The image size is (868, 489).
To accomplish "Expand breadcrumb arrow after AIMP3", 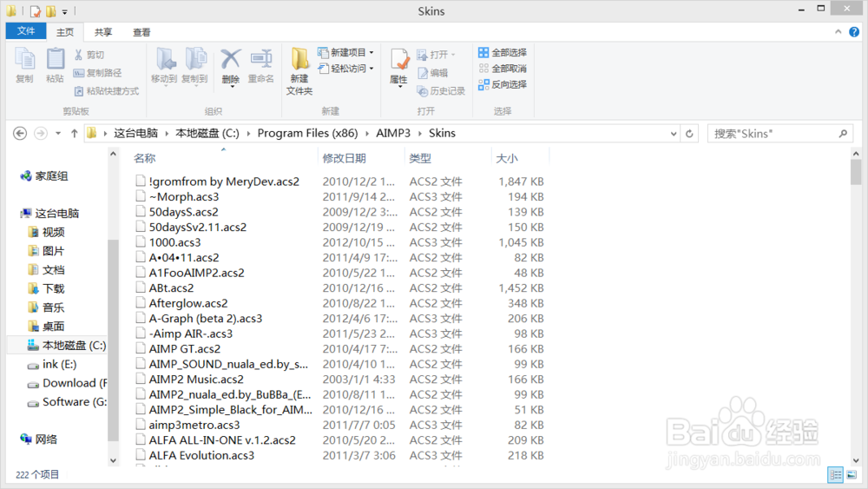I will pyautogui.click(x=419, y=134).
